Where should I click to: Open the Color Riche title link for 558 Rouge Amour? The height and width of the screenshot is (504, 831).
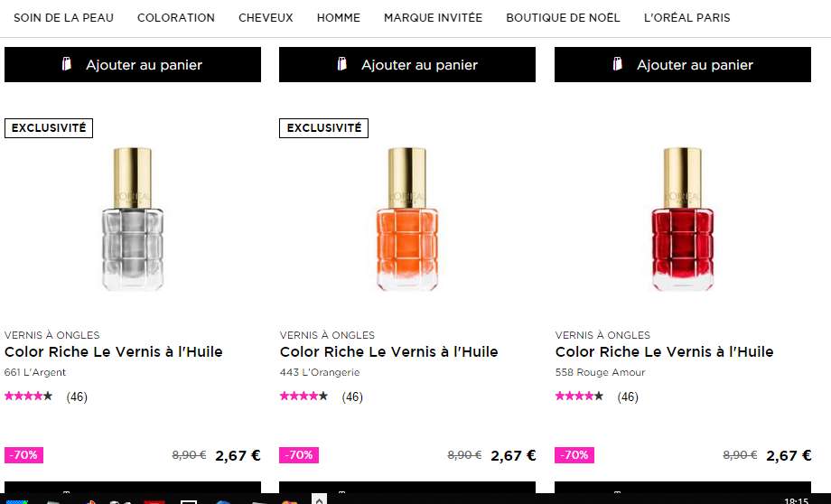(665, 352)
